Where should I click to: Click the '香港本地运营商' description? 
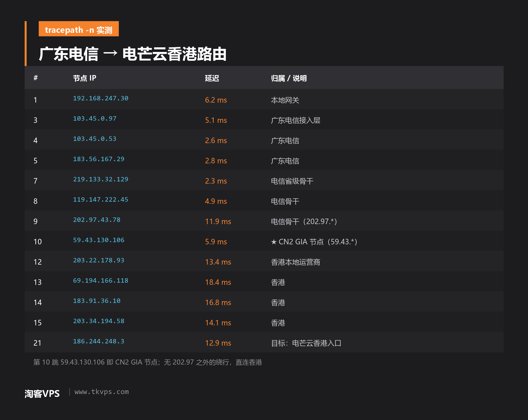pyautogui.click(x=296, y=262)
